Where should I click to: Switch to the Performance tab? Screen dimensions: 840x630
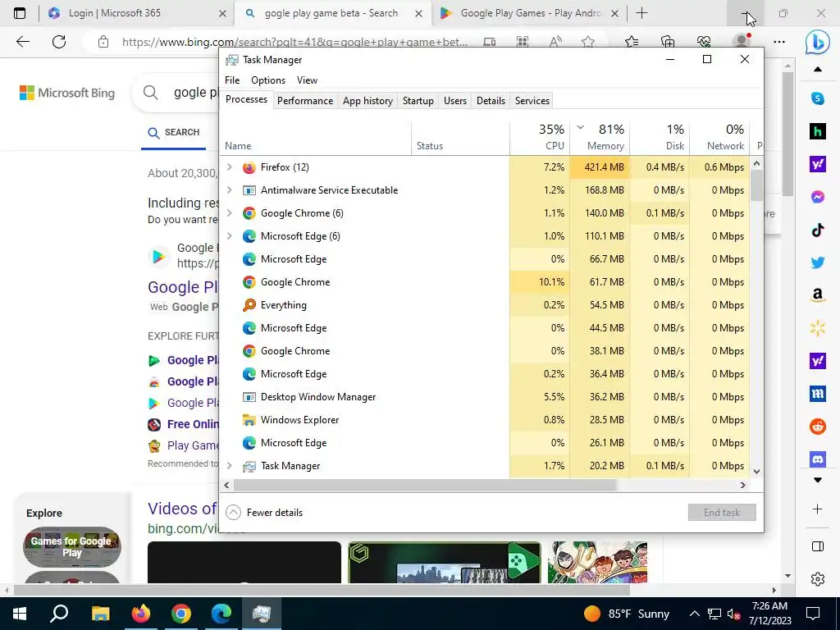coord(305,101)
